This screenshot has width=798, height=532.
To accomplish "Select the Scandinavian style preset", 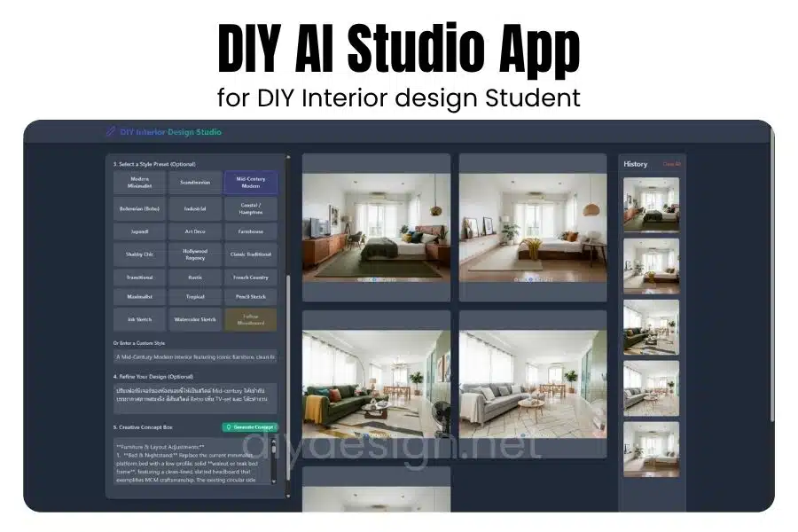I will [x=195, y=183].
